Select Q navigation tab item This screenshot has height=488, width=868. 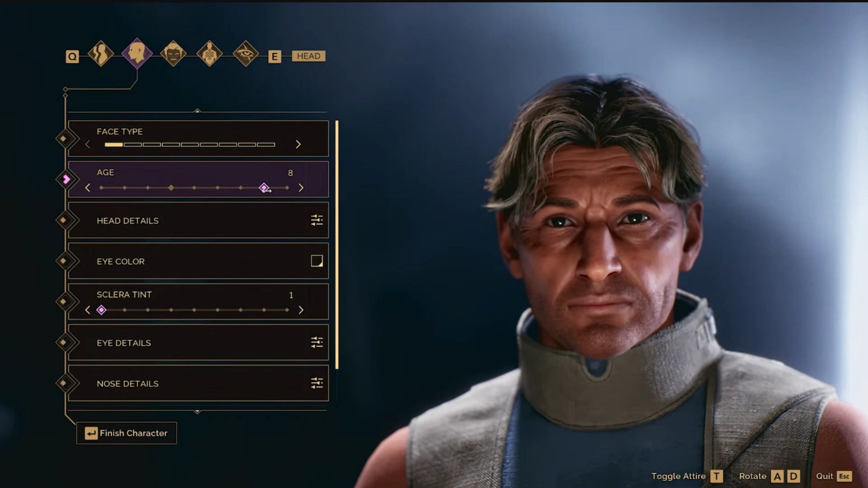coord(72,56)
